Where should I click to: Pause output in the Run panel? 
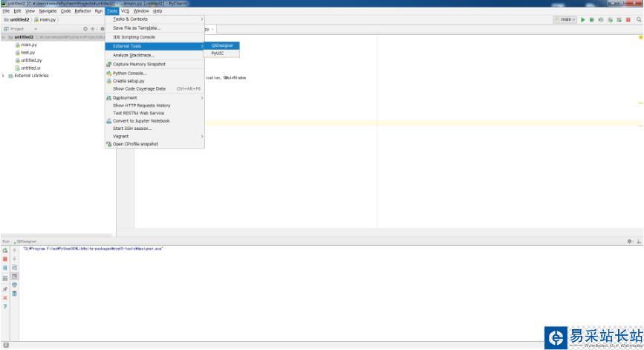tap(5, 268)
